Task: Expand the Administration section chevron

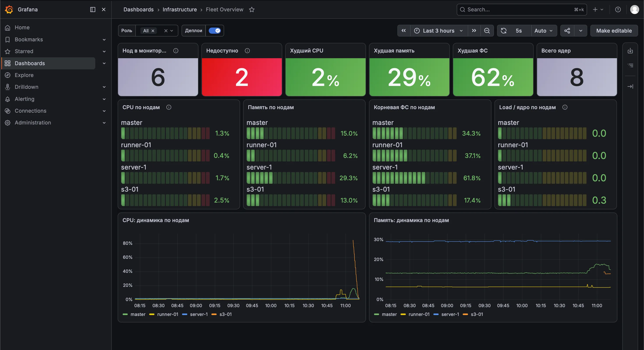Action: pyautogui.click(x=104, y=122)
